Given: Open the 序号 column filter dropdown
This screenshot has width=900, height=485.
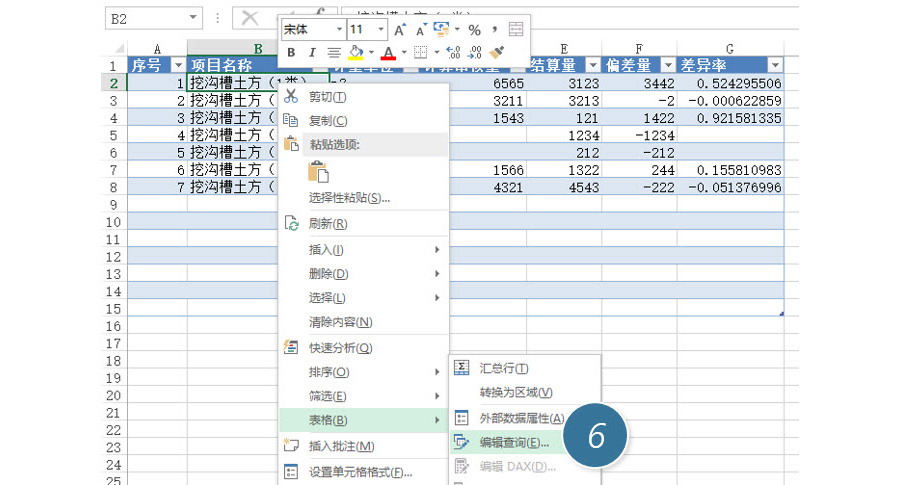Looking at the screenshot, I should click(x=179, y=65).
